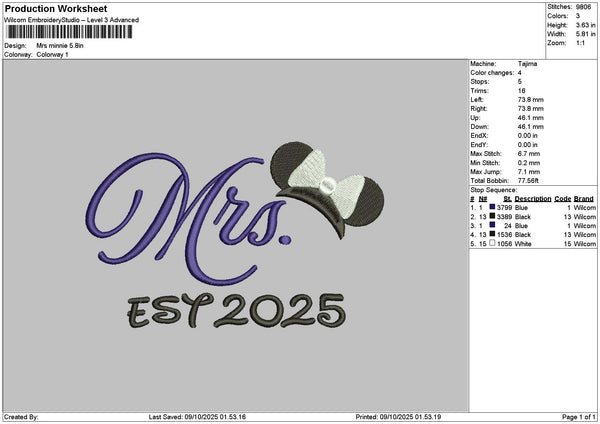Viewport: 600px width, 424px height.
Task: Click stitch count 3799 in row 1
Action: pos(504,207)
